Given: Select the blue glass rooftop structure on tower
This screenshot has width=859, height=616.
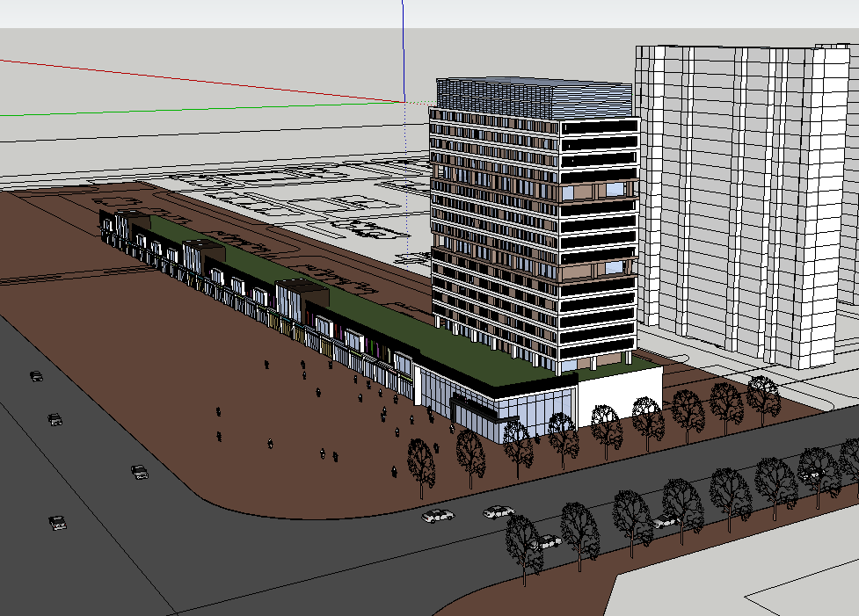Looking at the screenshot, I should tap(535, 98).
